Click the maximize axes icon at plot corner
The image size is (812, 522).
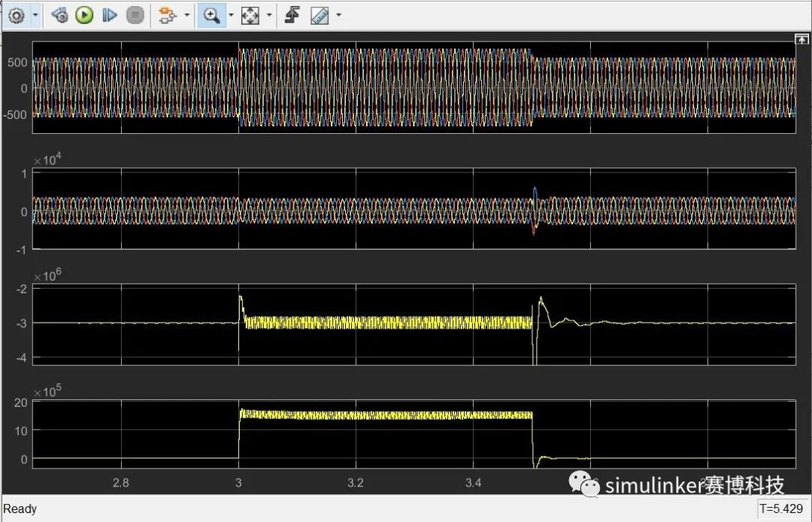tap(801, 39)
